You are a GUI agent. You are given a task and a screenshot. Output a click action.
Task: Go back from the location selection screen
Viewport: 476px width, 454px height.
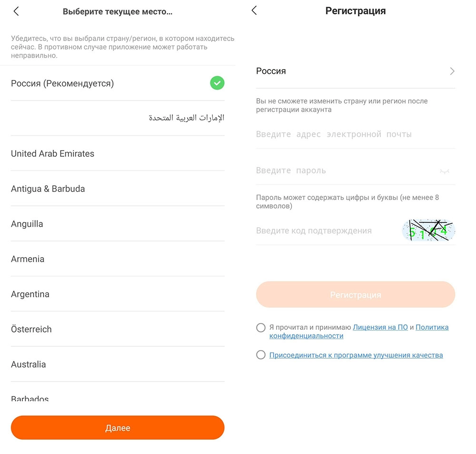coord(16,11)
